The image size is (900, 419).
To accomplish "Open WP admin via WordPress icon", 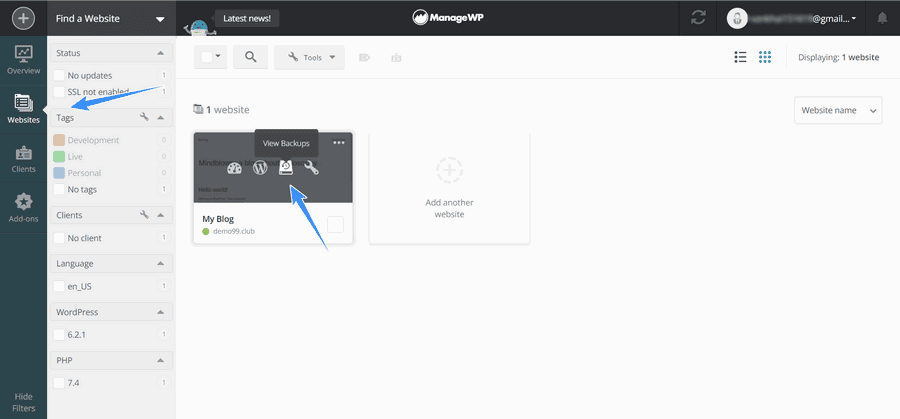I will point(261,168).
